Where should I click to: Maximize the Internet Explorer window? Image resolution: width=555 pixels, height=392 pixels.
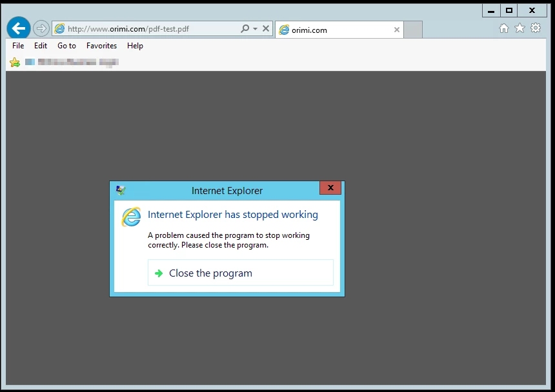509,10
